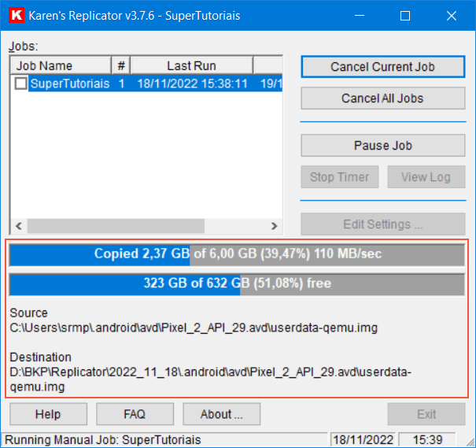Open the View Log button
Screen dimensions: 476x448
pos(426,177)
